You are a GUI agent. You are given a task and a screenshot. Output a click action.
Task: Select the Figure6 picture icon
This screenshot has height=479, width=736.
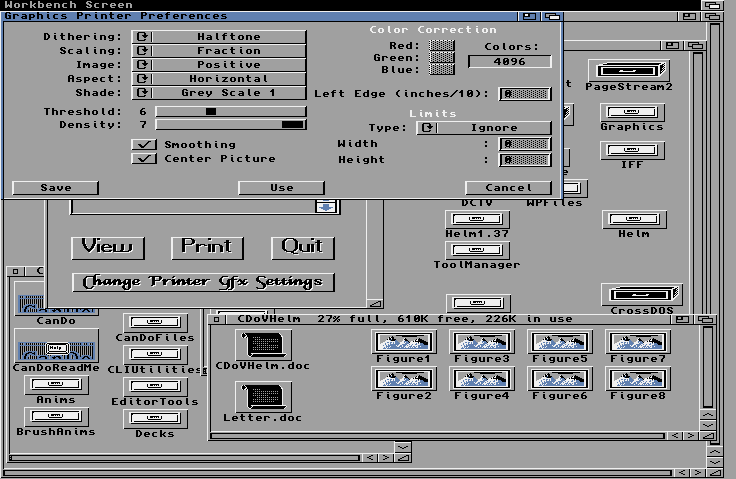560,379
